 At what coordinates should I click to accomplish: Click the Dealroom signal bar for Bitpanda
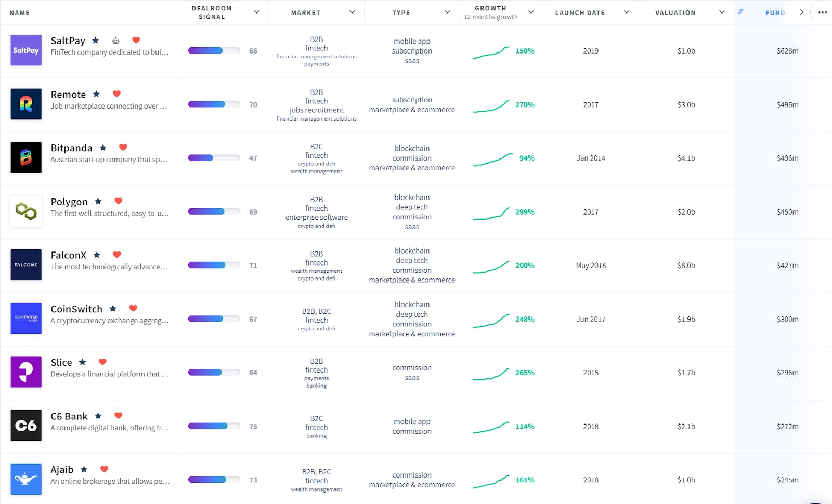(214, 158)
